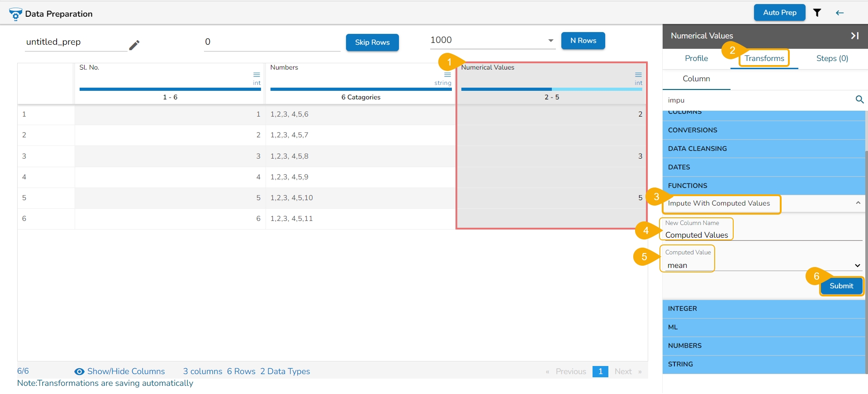Click the Auto Prep button
868x394 pixels.
[779, 13]
